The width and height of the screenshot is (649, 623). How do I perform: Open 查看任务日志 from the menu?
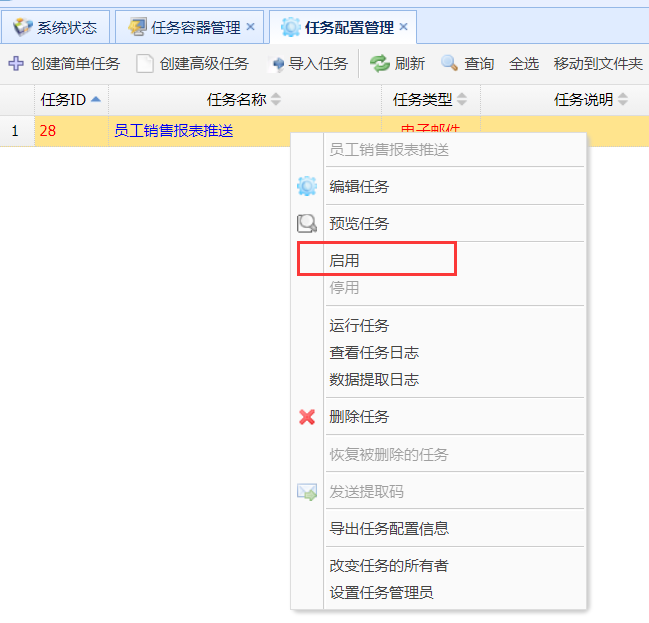click(x=374, y=353)
